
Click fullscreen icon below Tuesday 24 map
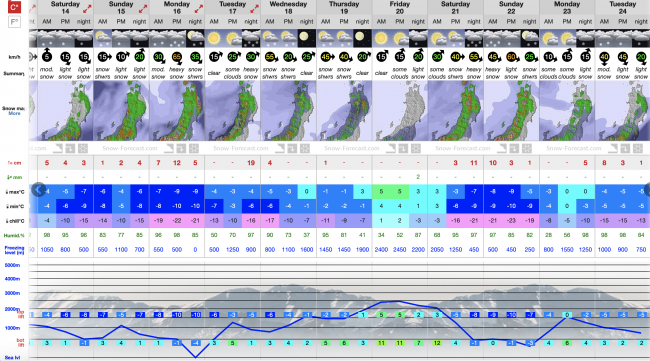click(638, 148)
